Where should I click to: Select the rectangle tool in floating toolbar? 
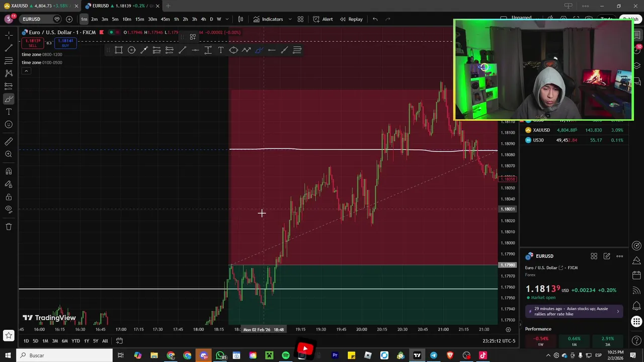(119, 50)
